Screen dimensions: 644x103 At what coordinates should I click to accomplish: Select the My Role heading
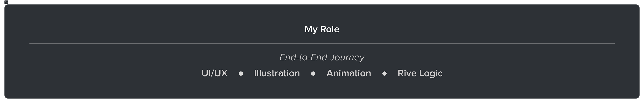(x=322, y=29)
